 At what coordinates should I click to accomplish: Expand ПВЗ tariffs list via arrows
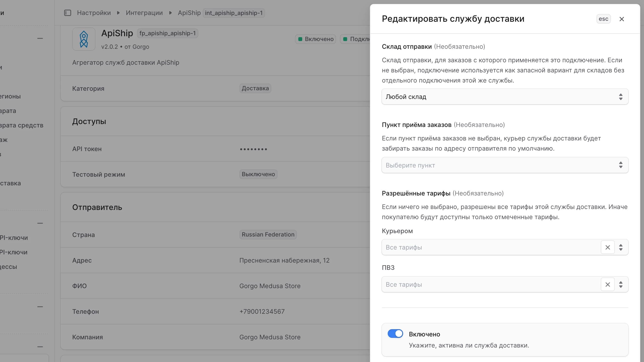(621, 285)
